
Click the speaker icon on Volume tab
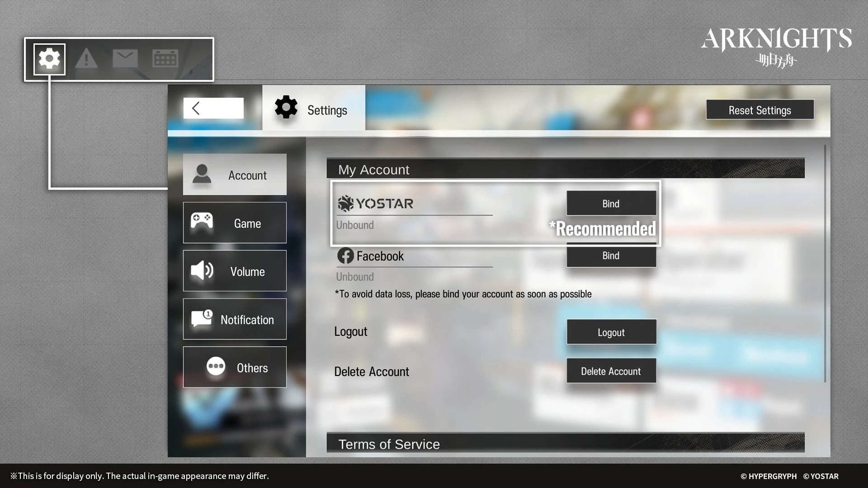tap(202, 271)
